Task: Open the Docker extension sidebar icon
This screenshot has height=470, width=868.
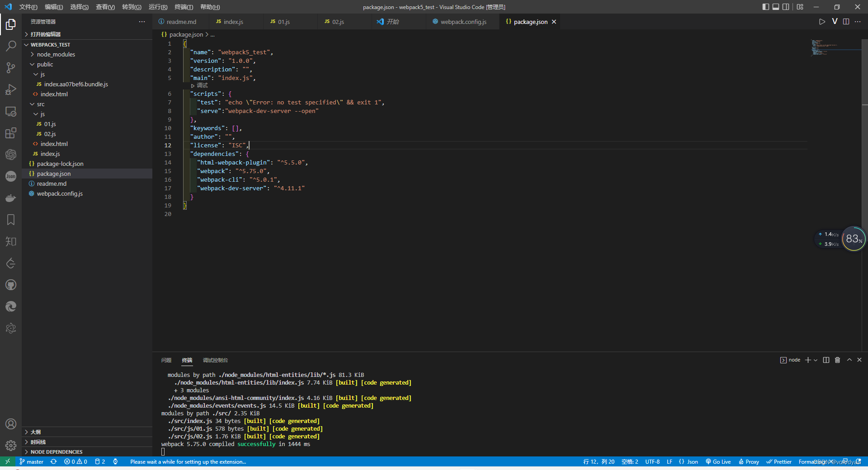Action: (x=11, y=198)
